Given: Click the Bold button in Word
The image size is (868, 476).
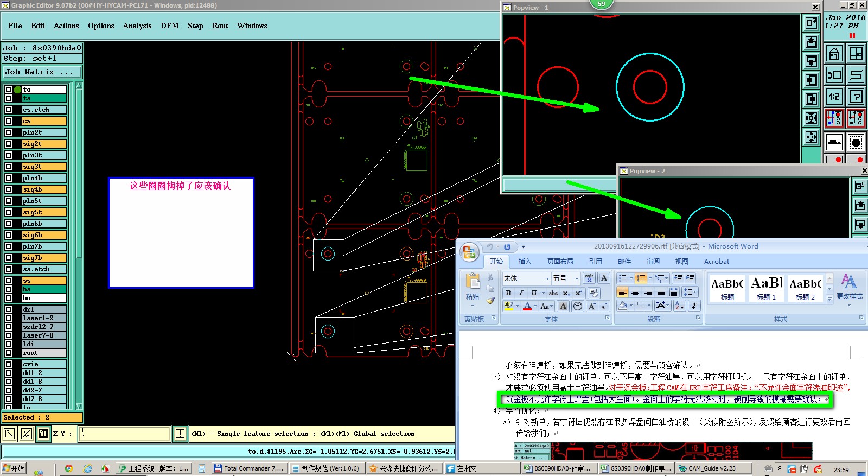Looking at the screenshot, I should pos(508,293).
